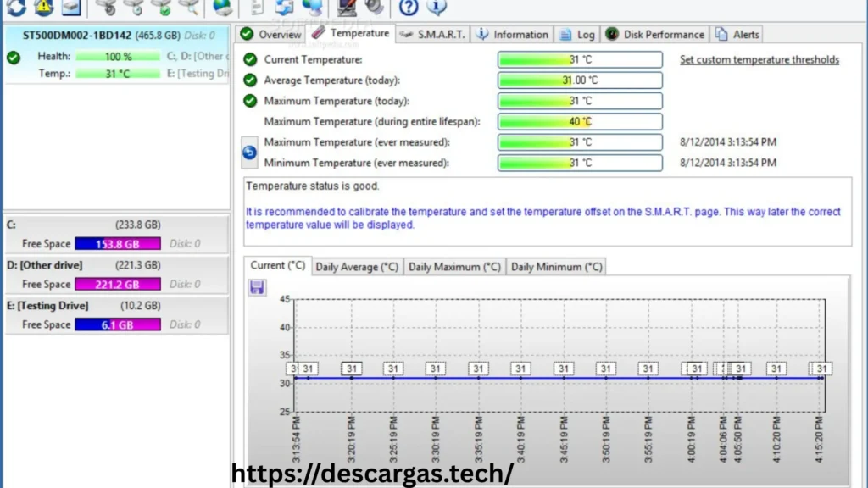Open the Overview tab
The width and height of the screenshot is (868, 488).
click(271, 34)
